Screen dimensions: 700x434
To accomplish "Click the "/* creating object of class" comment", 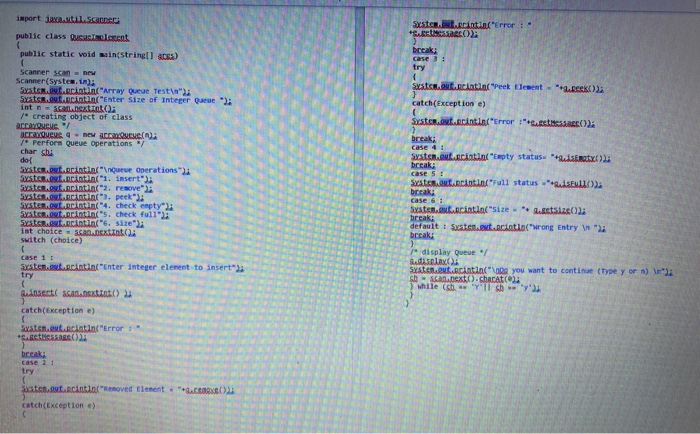I will [x=76, y=117].
